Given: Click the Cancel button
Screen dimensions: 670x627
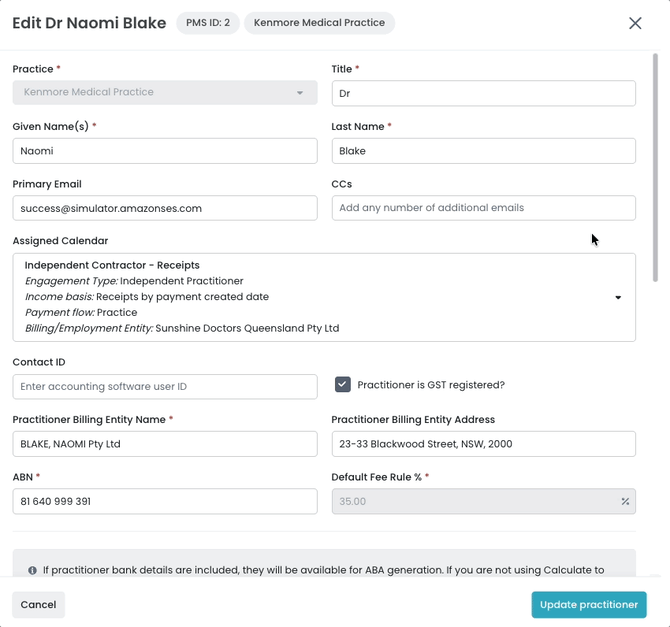Looking at the screenshot, I should 38,605.
